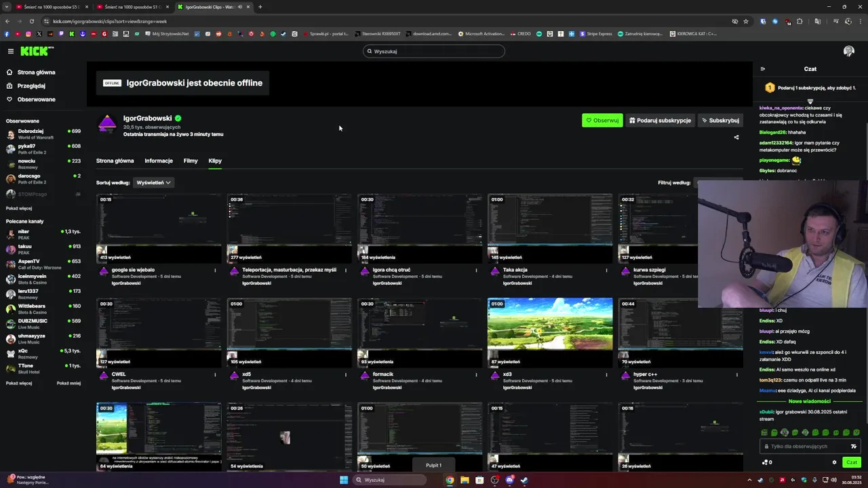This screenshot has width=868, height=488.
Task: Click the Twitch bookmark icon
Action: click(61, 34)
